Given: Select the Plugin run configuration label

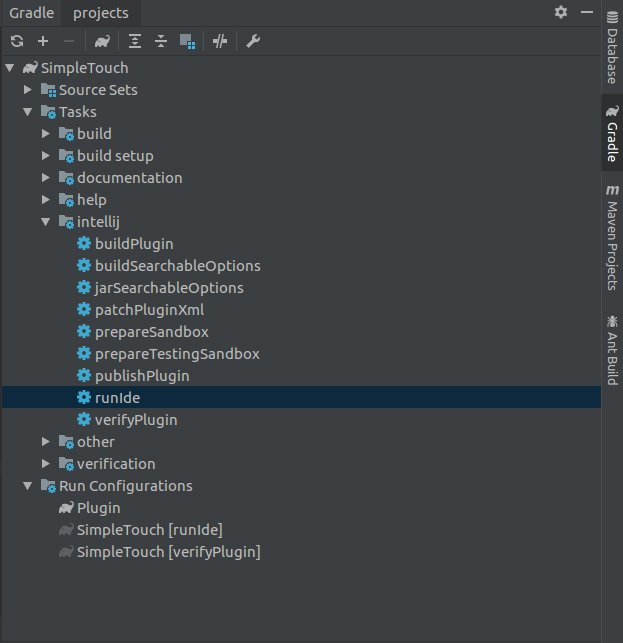Looking at the screenshot, I should click(98, 508).
